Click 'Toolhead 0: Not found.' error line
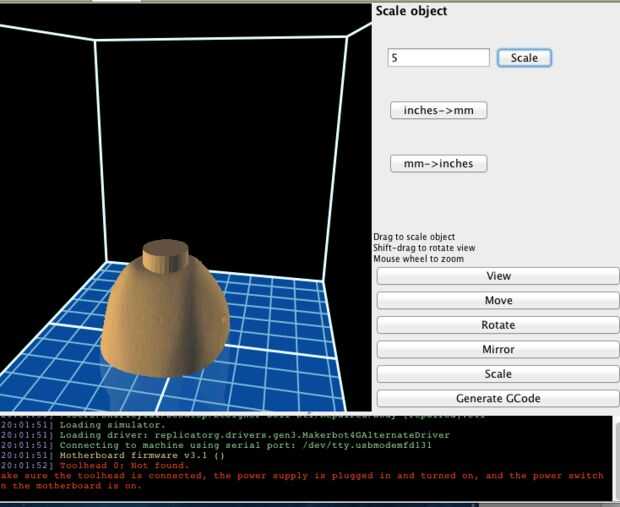 [x=125, y=465]
